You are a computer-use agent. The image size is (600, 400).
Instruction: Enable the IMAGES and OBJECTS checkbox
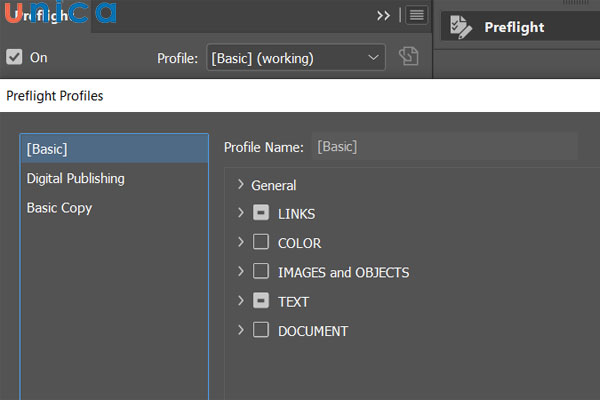click(x=261, y=272)
